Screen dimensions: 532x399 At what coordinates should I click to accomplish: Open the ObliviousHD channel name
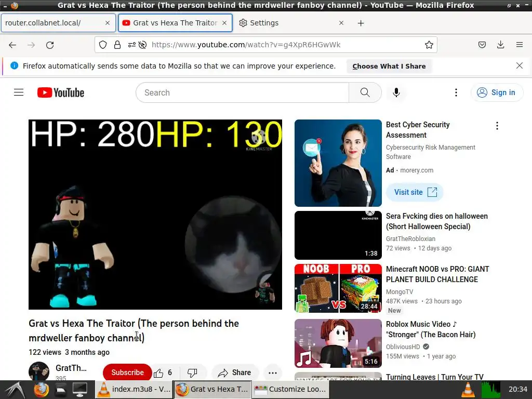[403, 347]
